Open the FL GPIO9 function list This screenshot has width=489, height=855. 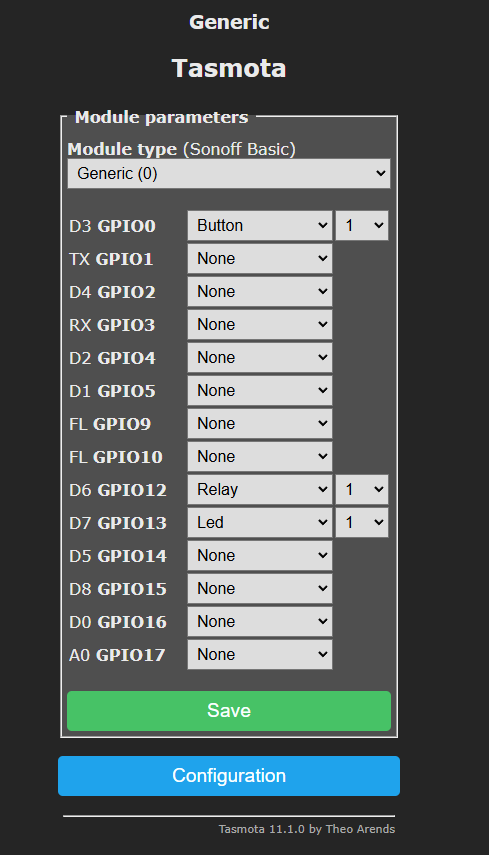coord(260,424)
